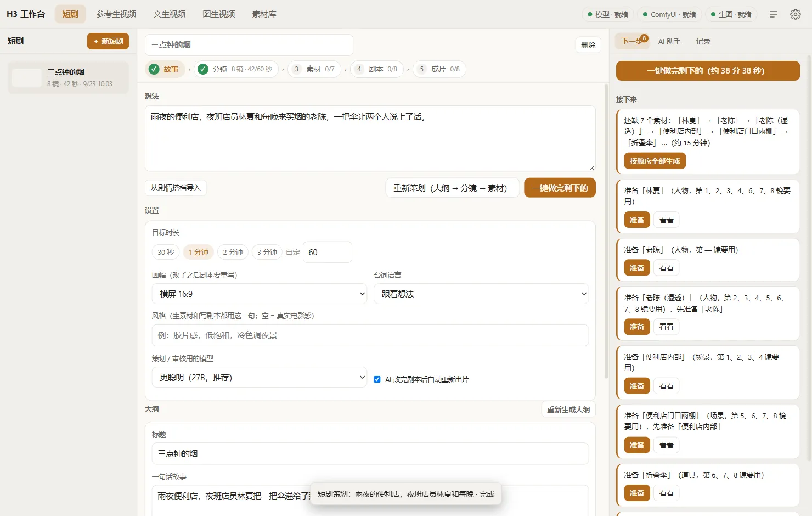The width and height of the screenshot is (812, 516).
Task: Click 从剧情搭档导入 button
Action: [176, 188]
